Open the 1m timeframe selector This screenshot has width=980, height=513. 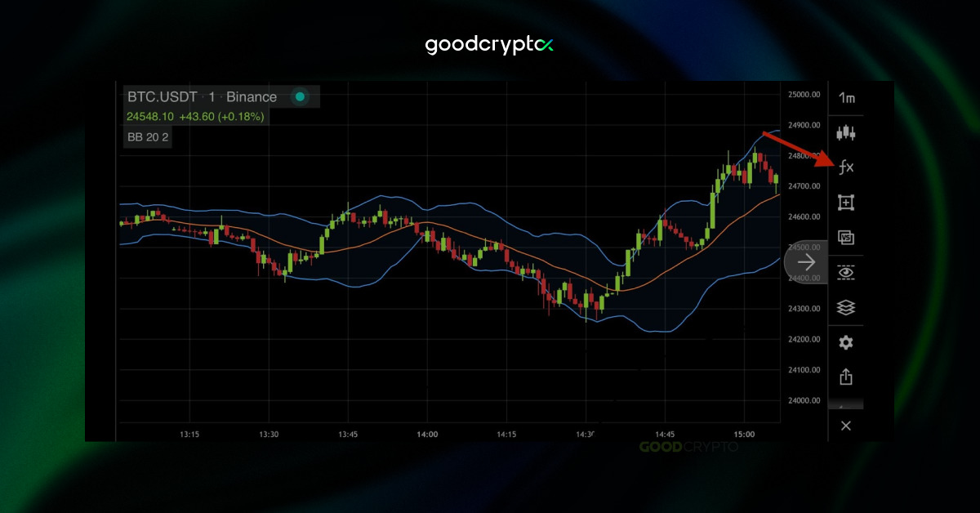tap(846, 98)
